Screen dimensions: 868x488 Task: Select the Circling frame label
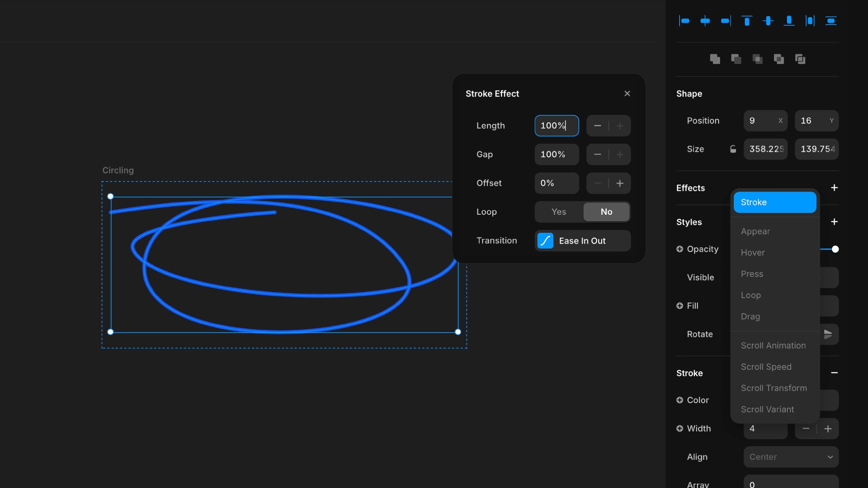[118, 170]
